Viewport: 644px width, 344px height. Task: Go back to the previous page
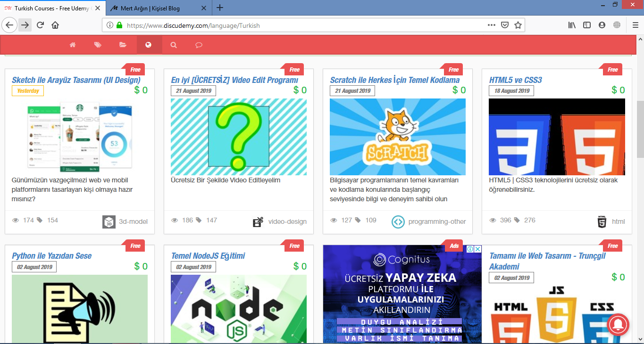click(x=9, y=25)
